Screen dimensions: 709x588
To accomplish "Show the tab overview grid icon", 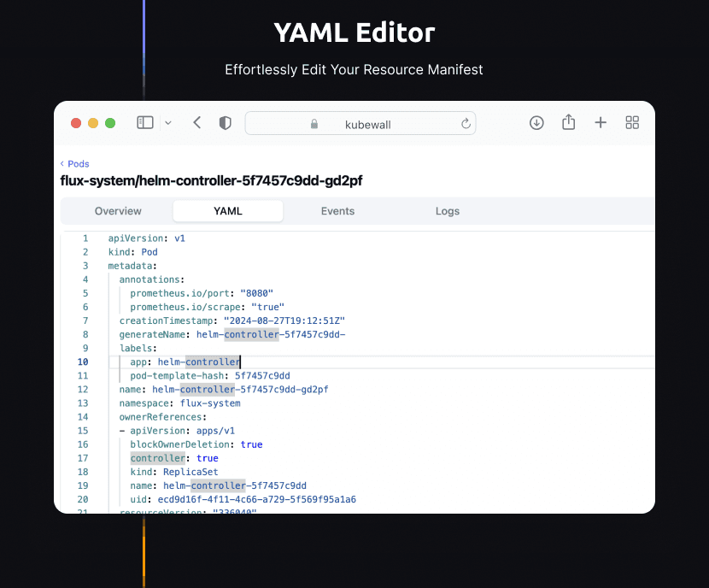I will point(632,123).
